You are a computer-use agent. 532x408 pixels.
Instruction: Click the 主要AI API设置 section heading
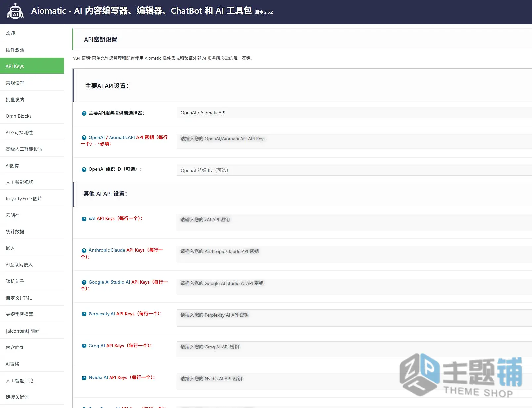[107, 86]
